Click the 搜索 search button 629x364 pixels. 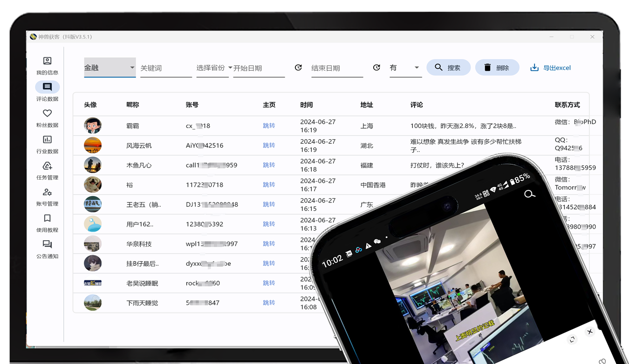(448, 67)
